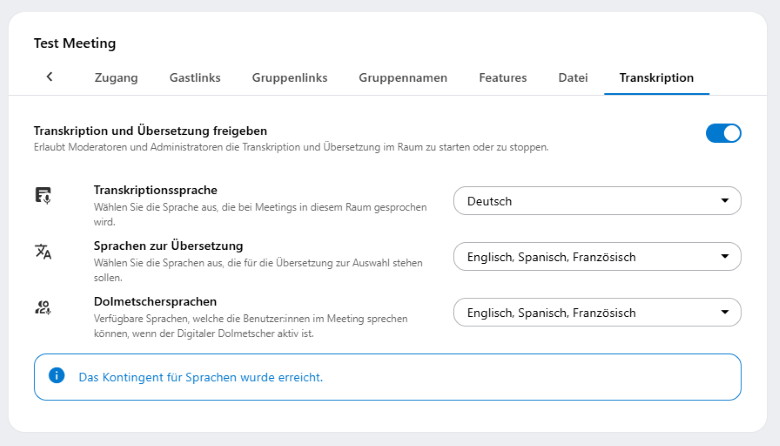Open the Transkriptionssprache Deutsch dropdown
This screenshot has width=780, height=446.
pyautogui.click(x=597, y=201)
